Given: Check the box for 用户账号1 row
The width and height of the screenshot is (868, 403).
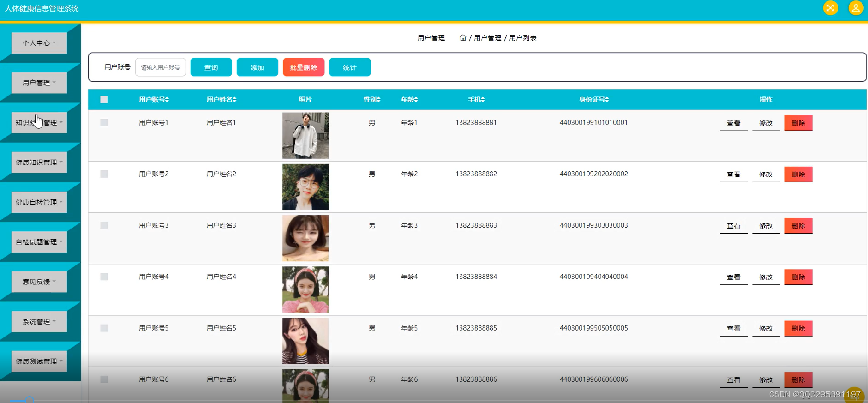Looking at the screenshot, I should 104,123.
